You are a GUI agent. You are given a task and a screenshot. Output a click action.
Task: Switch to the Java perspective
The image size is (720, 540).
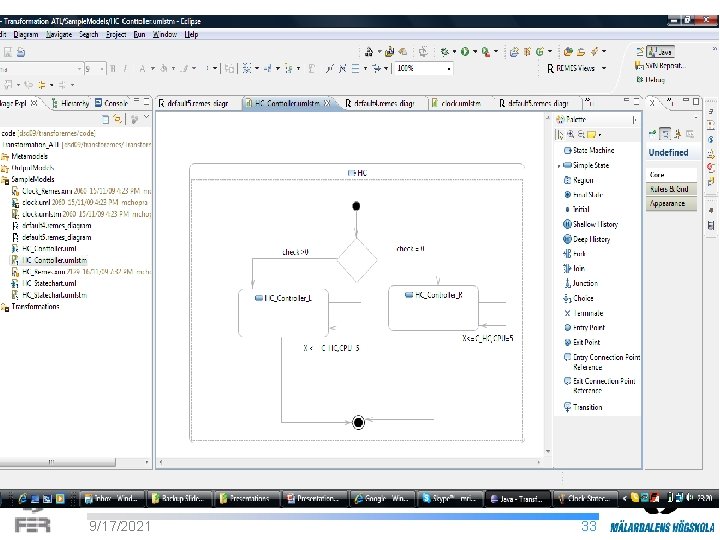660,52
